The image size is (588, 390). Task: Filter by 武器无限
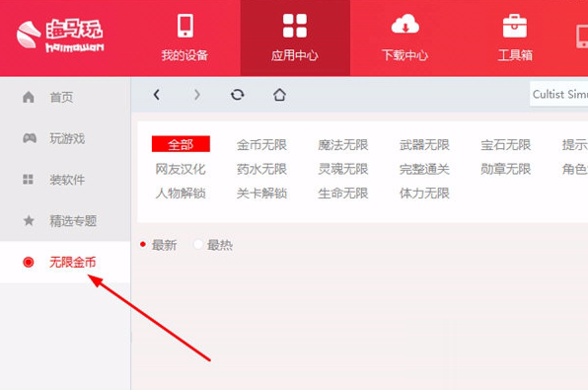(424, 145)
